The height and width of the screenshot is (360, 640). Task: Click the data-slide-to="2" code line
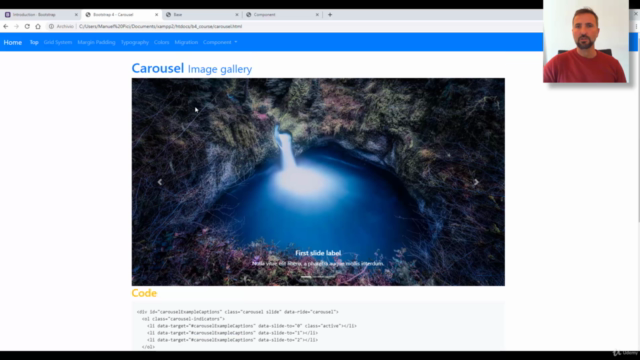(232, 340)
